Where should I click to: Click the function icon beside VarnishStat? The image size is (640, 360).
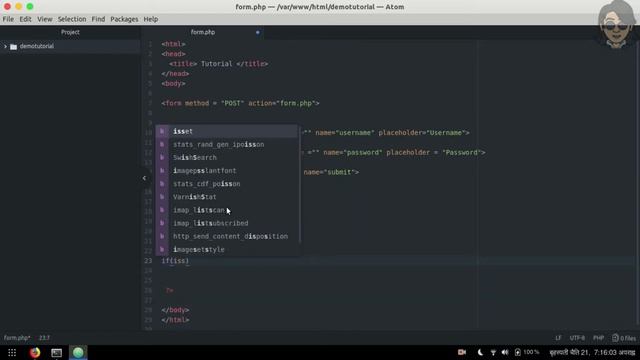(x=162, y=197)
